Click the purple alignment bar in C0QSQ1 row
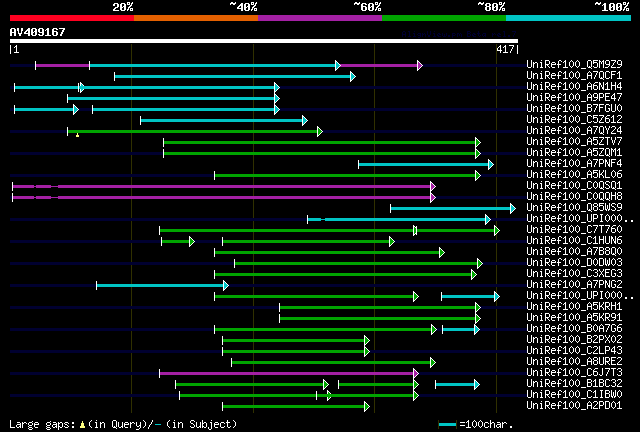The height and width of the screenshot is (432, 640). pos(224,187)
